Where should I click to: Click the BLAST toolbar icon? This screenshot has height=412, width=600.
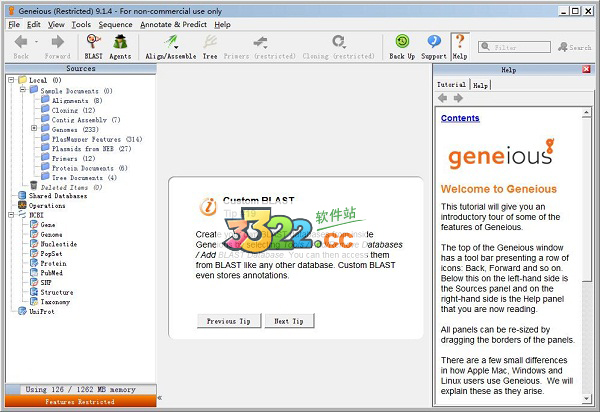(x=93, y=47)
